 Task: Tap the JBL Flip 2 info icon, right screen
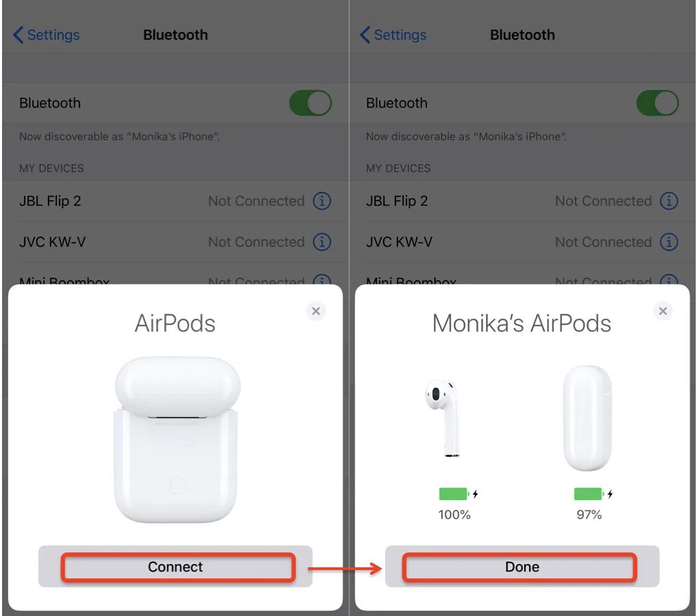pos(668,201)
